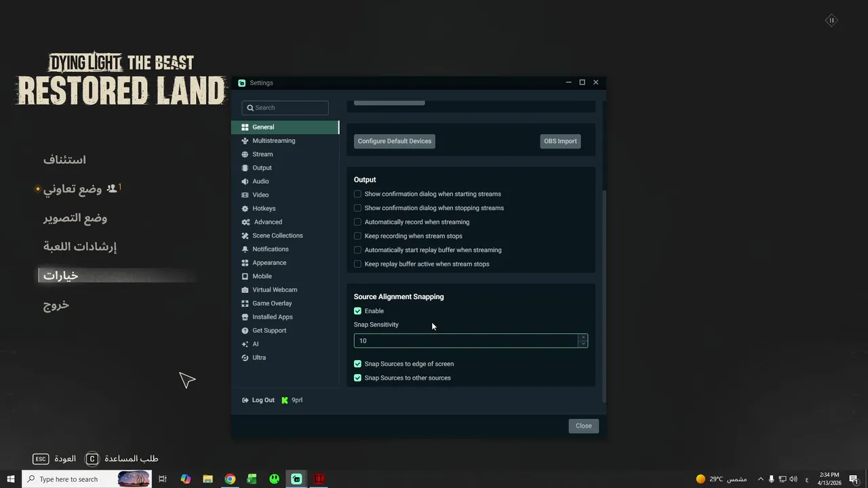Click the pause diamond icon in game
Viewport: 868px width, 488px height.
pyautogui.click(x=831, y=20)
